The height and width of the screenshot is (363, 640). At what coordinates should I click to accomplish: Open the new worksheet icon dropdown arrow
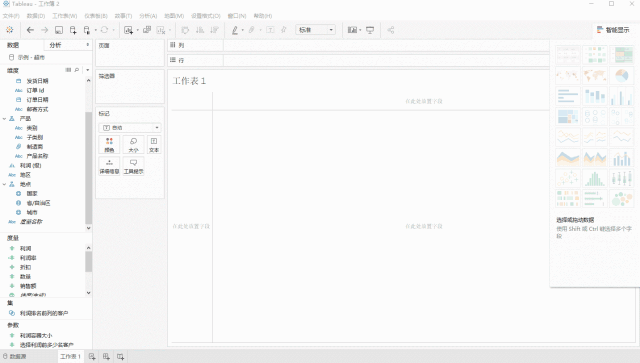point(137,30)
